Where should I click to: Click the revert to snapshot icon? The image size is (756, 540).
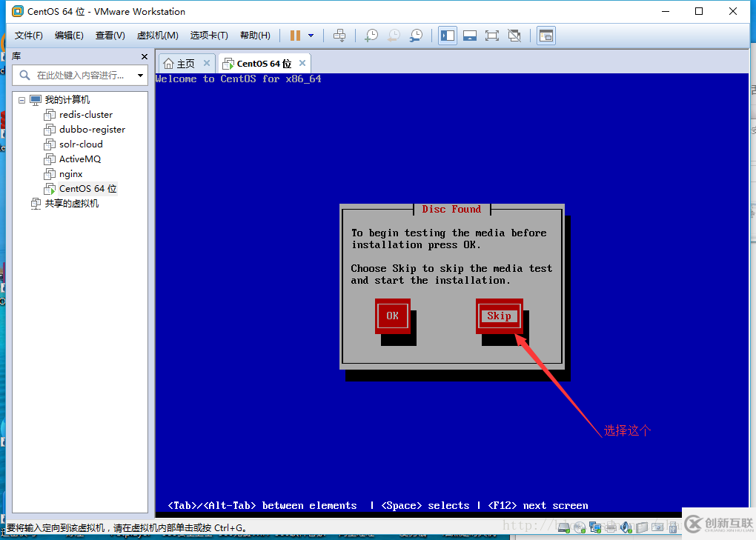tap(394, 36)
